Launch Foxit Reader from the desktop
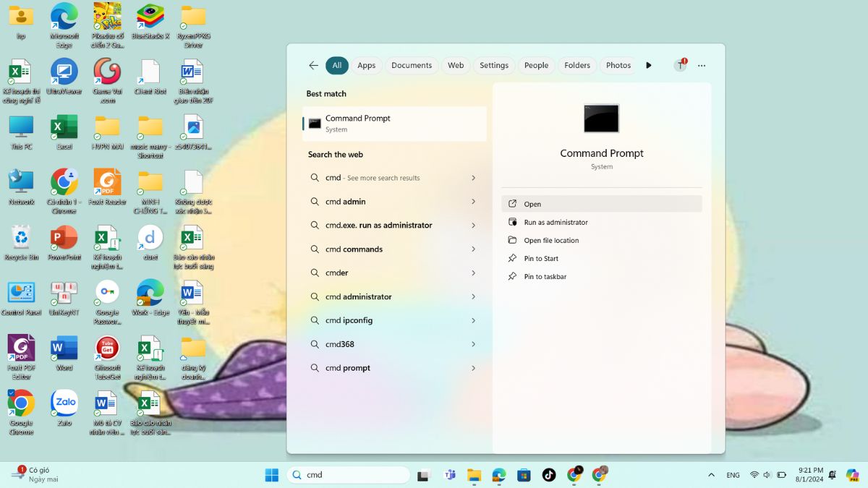This screenshot has width=868, height=488. coord(107,182)
